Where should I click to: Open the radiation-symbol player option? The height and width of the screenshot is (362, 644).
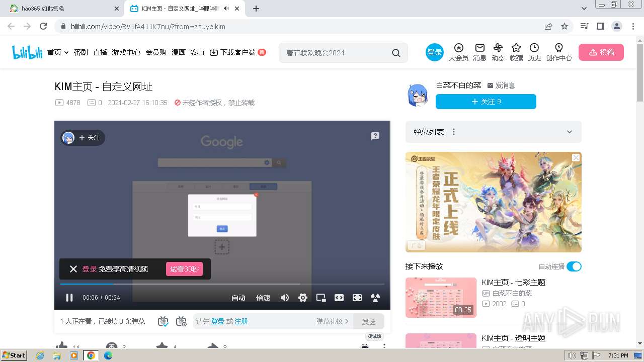pyautogui.click(x=375, y=298)
